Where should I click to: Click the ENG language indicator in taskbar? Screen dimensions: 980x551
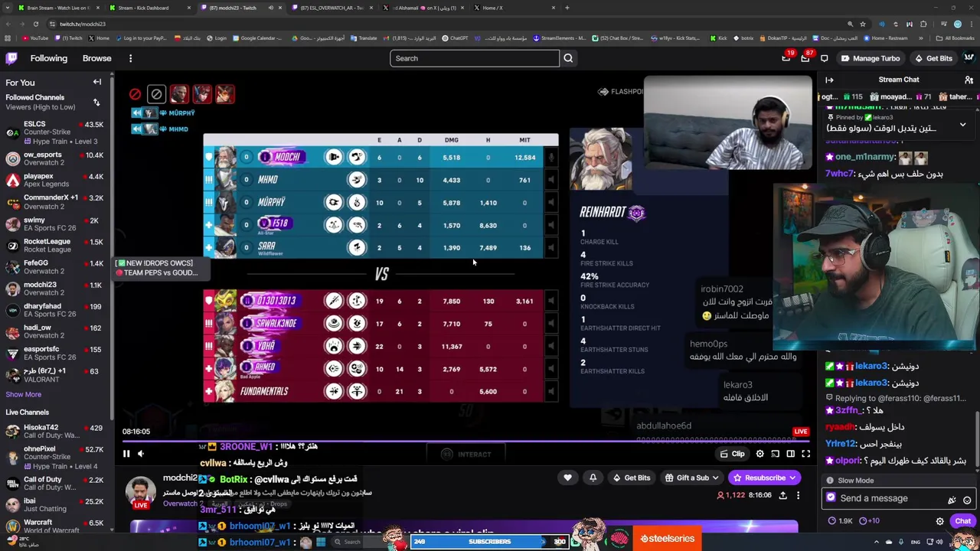click(914, 542)
